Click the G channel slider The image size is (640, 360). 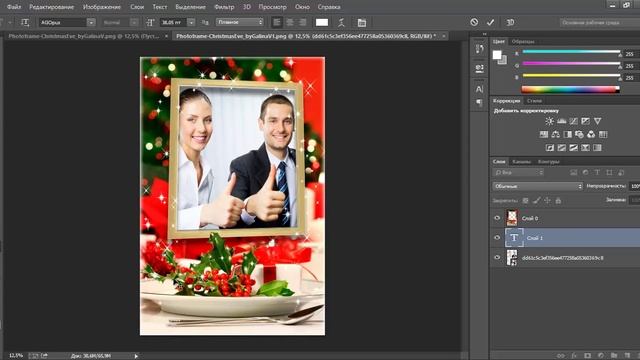coord(571,64)
